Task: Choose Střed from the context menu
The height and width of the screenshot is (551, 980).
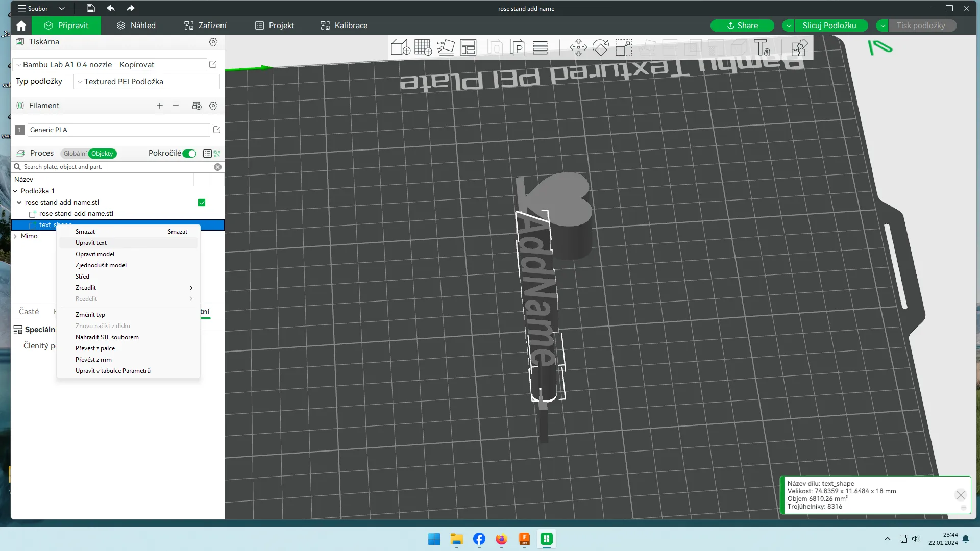Action: (128, 277)
